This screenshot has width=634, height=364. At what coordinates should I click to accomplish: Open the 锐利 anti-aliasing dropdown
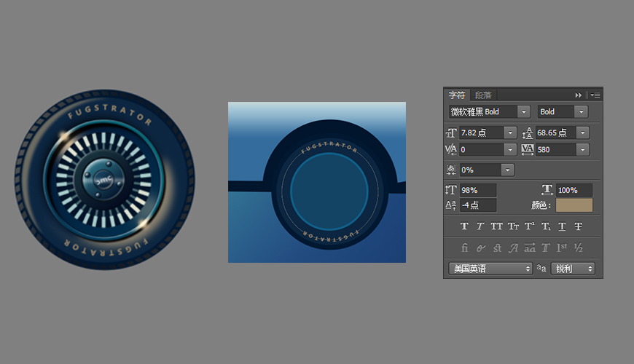point(573,268)
